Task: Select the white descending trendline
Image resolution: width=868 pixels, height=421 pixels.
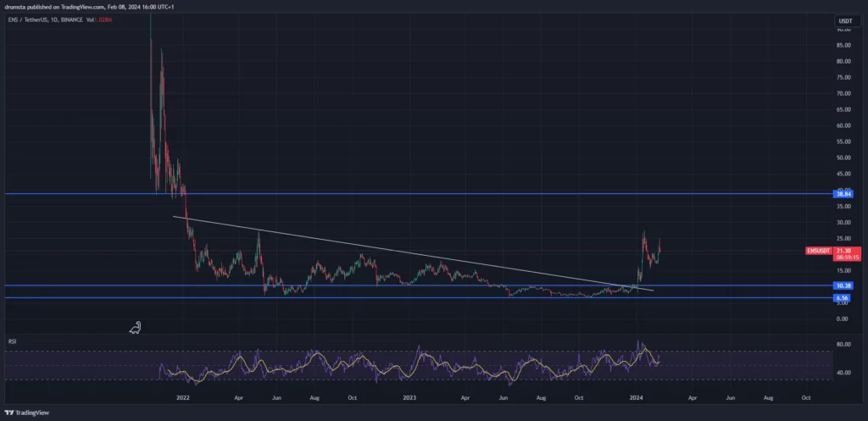Action: click(413, 252)
